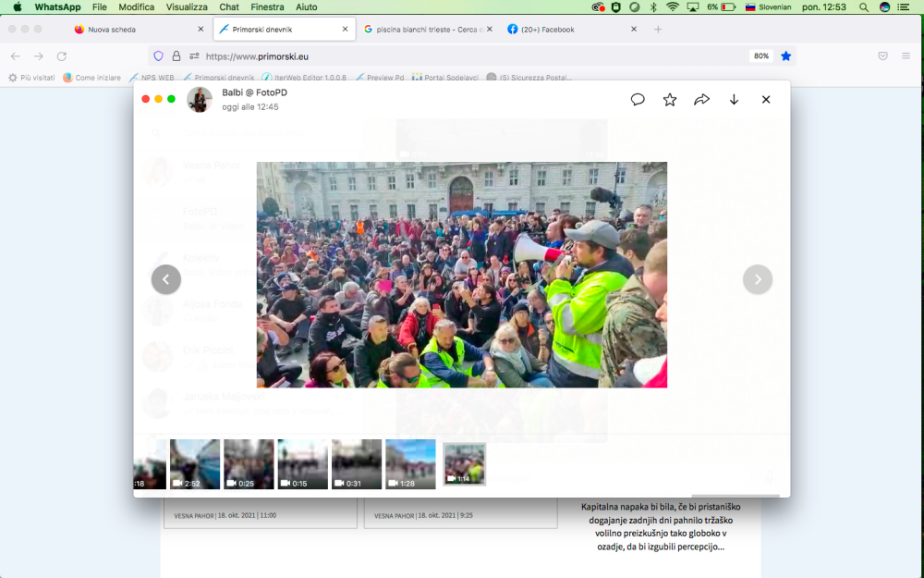Open the Modifica menu
This screenshot has width=924, height=578.
tap(137, 7)
